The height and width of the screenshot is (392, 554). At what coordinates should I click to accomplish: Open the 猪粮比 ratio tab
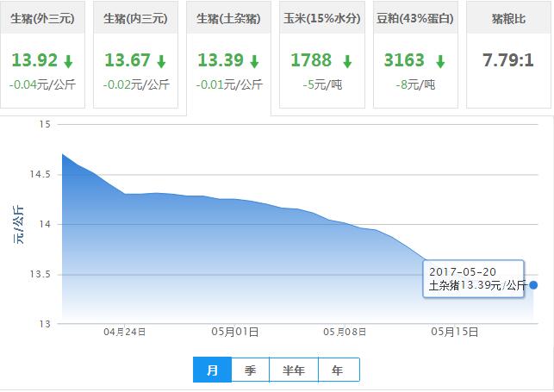click(x=507, y=17)
